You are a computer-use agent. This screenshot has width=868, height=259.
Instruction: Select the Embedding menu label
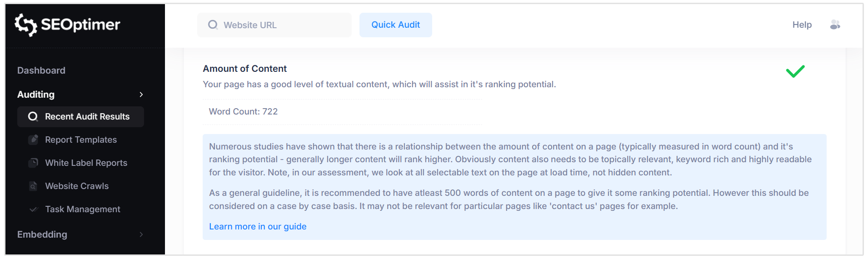click(x=42, y=234)
